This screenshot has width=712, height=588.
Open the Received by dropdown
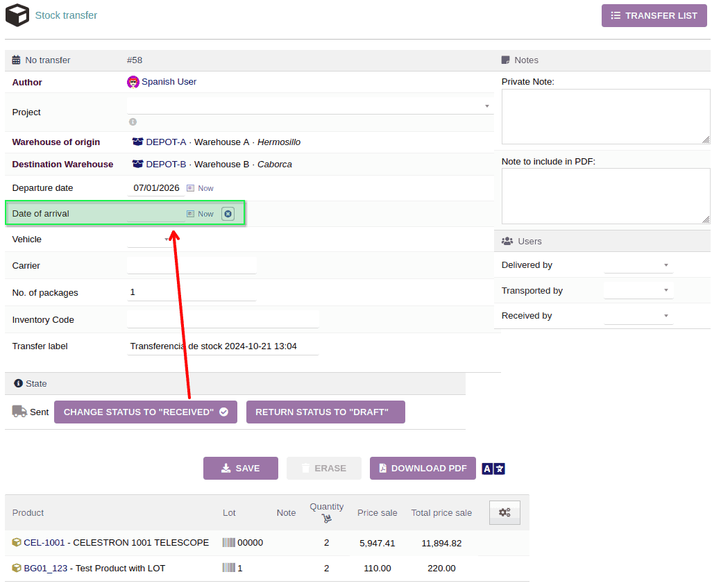click(666, 316)
